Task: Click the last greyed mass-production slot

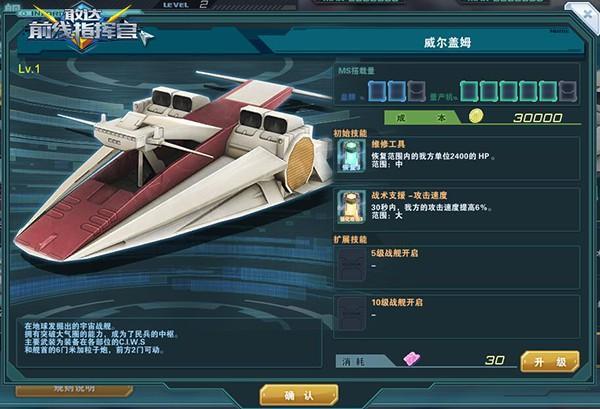Action: pyautogui.click(x=567, y=91)
